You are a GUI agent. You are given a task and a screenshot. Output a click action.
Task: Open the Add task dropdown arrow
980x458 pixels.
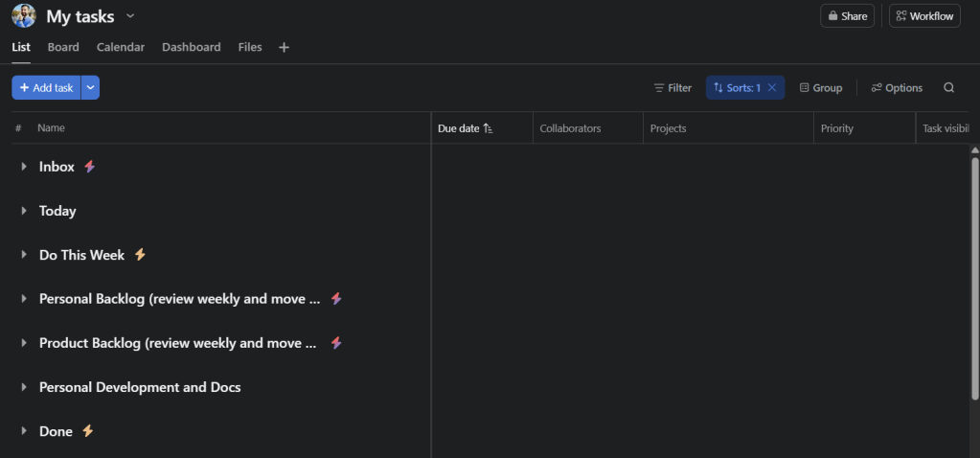coord(90,88)
